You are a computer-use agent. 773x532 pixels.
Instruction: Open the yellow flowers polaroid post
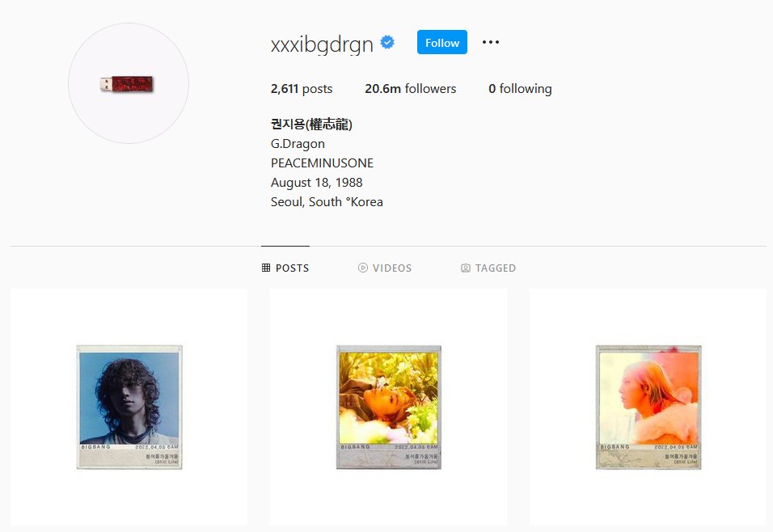pos(388,407)
